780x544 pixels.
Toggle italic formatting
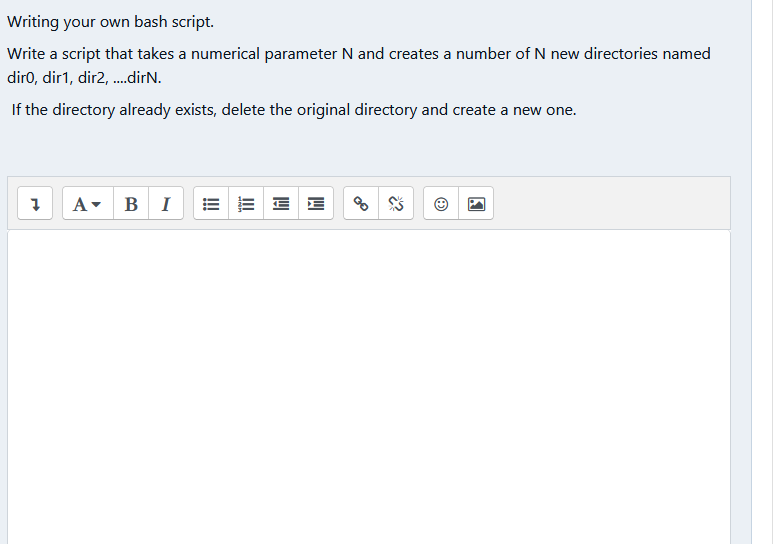point(166,203)
